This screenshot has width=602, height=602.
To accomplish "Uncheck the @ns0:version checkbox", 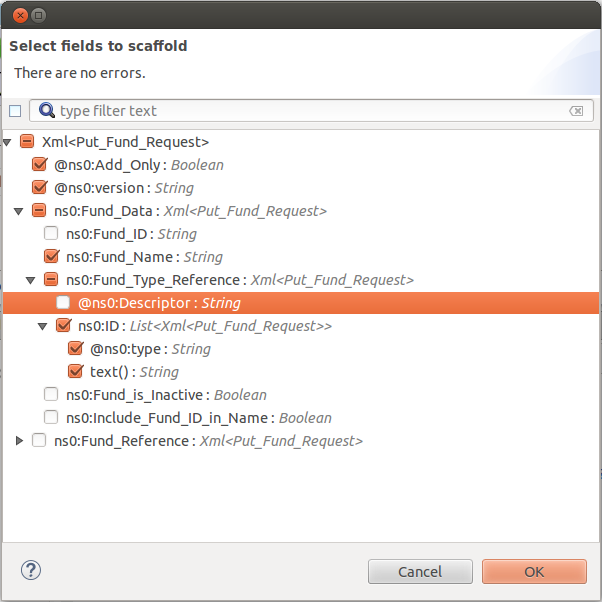I will coord(40,188).
